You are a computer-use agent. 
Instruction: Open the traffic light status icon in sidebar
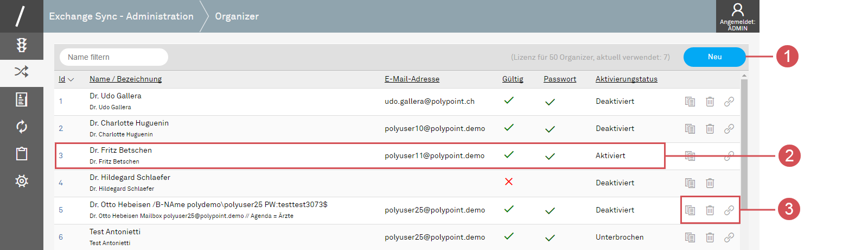[22, 45]
